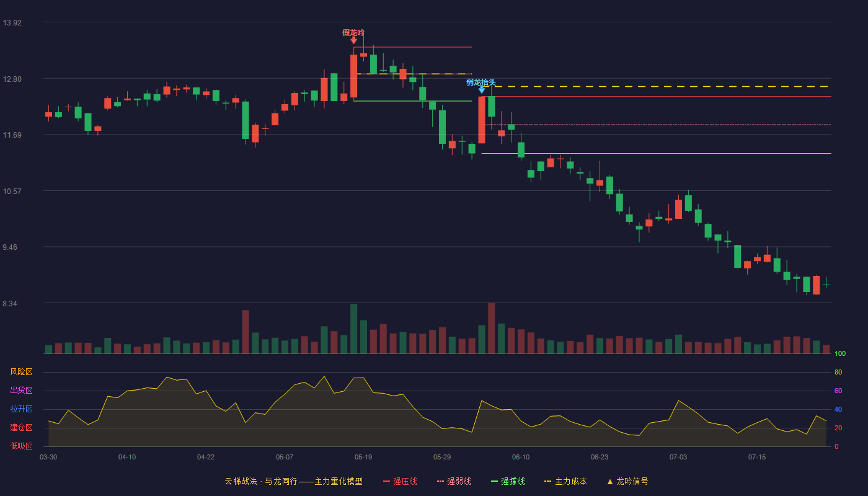Click the white dotted 强弱线 line at right

(x=657, y=125)
